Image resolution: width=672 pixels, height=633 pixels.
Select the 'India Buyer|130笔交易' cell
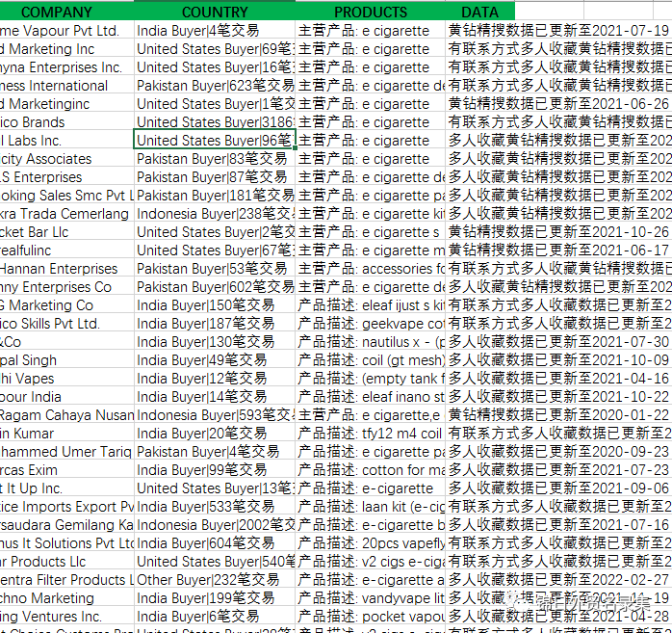click(215, 342)
